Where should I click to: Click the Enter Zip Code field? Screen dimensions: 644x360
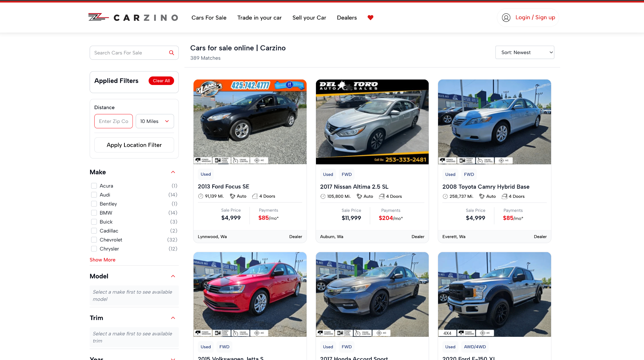[113, 121]
